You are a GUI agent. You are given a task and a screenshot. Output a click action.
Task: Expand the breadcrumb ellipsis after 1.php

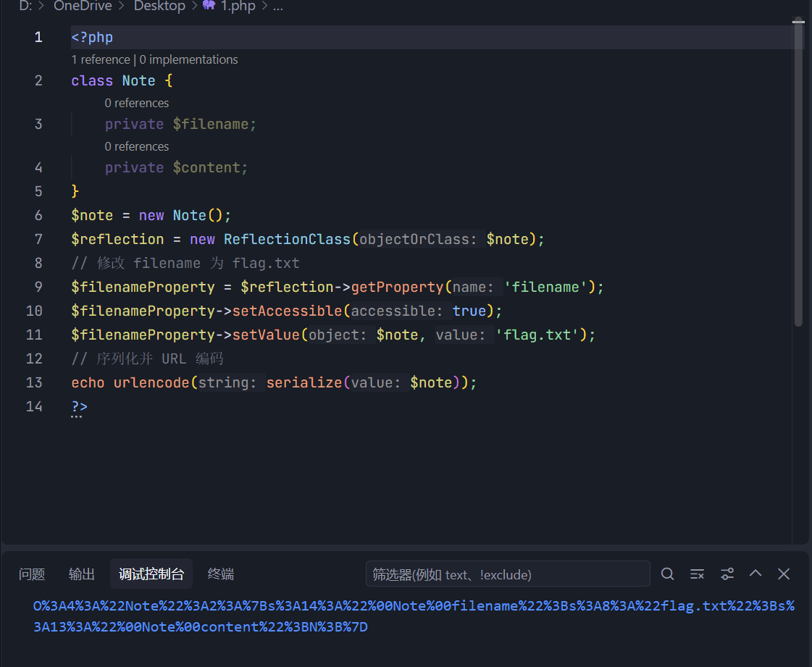[277, 6]
